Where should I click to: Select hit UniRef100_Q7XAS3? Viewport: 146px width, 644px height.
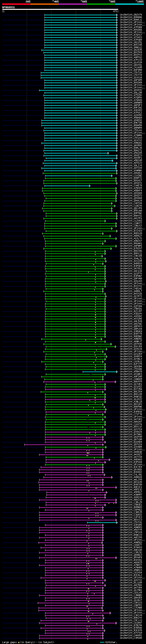(131, 37)
